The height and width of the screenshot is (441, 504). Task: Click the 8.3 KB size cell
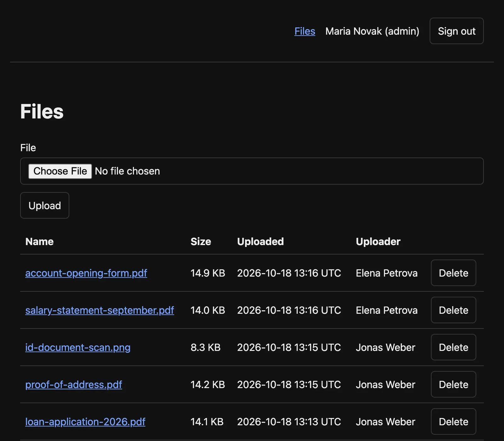click(205, 347)
